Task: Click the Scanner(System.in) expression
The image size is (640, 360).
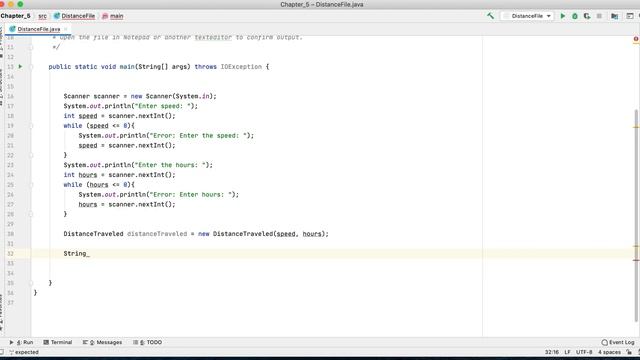Action: 181,96
